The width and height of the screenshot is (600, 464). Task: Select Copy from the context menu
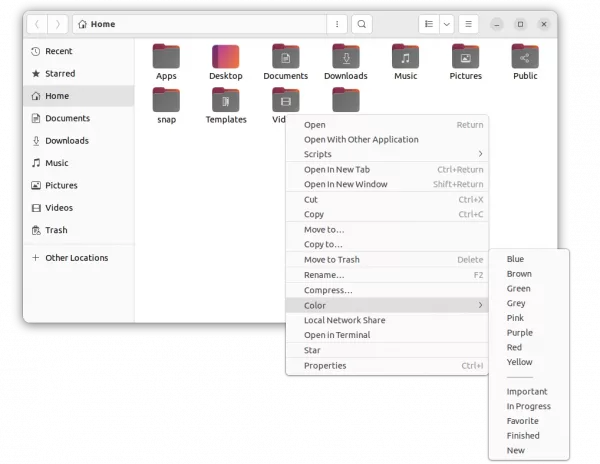387,215
